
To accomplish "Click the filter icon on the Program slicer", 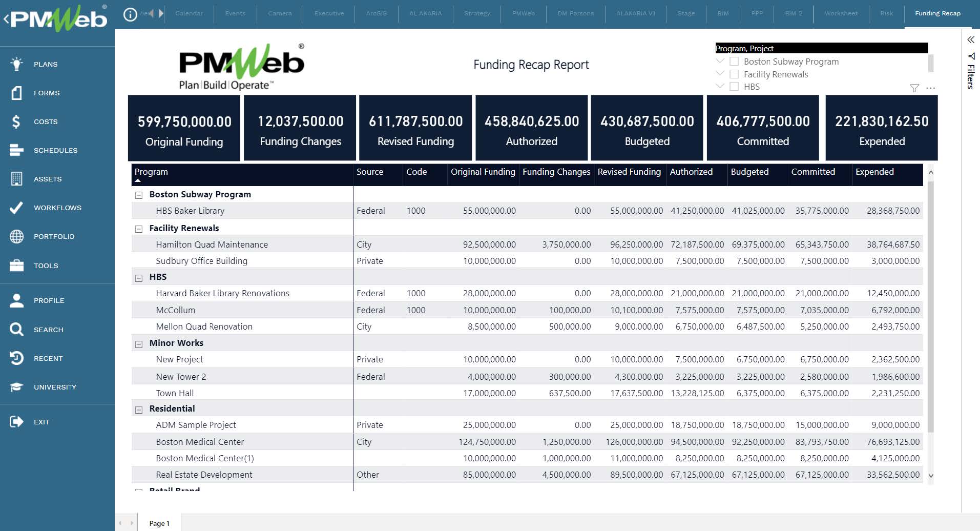I will click(915, 88).
